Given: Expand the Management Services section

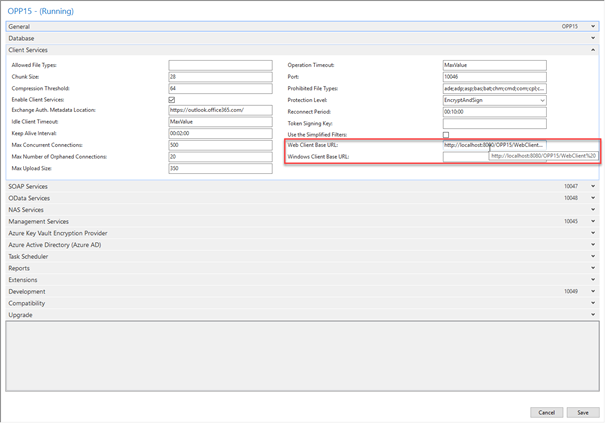Looking at the screenshot, I should (x=593, y=221).
